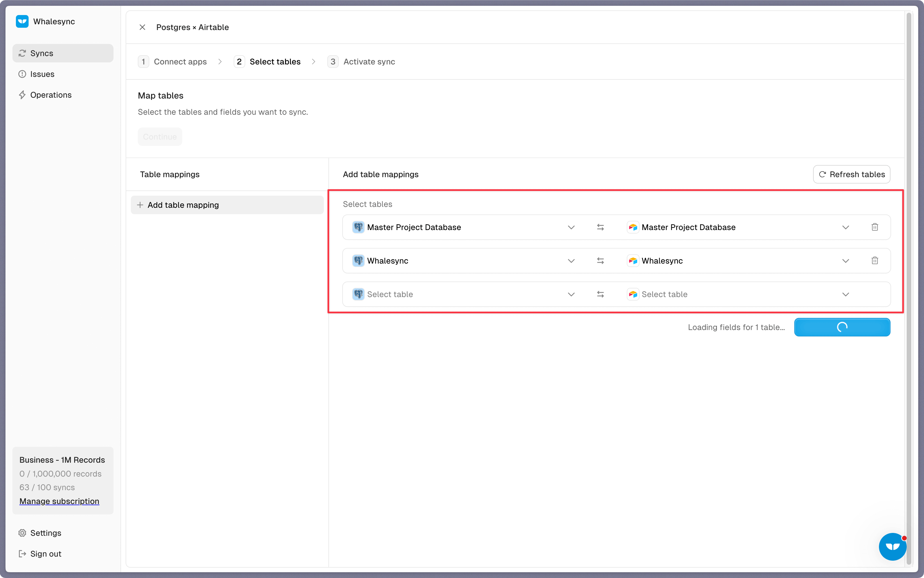This screenshot has height=578, width=924.
Task: Delete the Master Project Database mapping
Action: click(x=875, y=227)
